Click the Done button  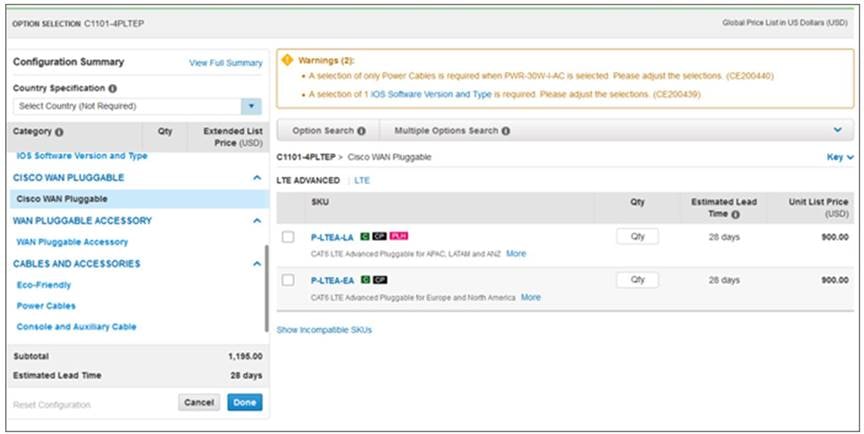pyautogui.click(x=245, y=402)
